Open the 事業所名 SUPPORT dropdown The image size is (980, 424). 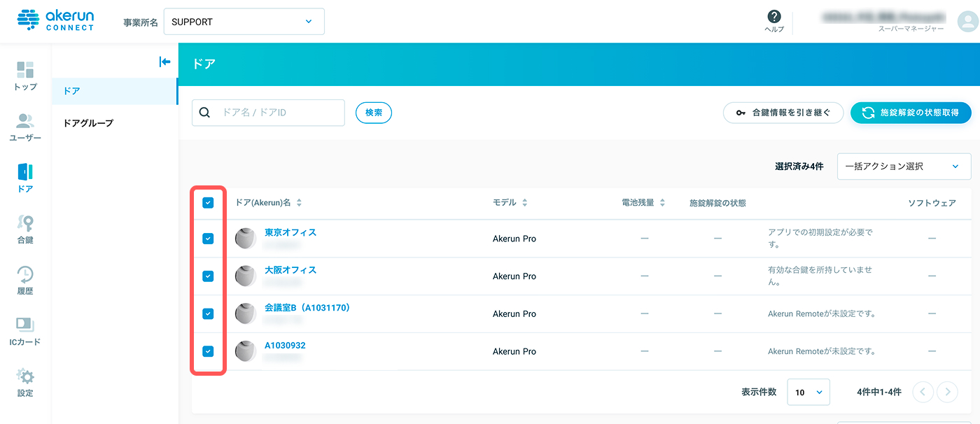(244, 22)
